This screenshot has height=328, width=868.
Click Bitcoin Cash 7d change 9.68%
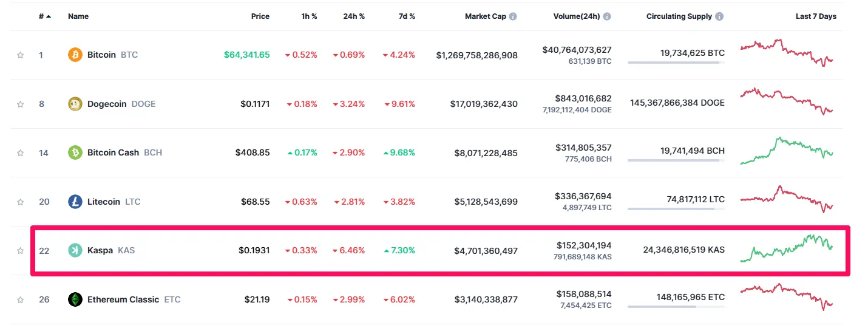coord(399,152)
